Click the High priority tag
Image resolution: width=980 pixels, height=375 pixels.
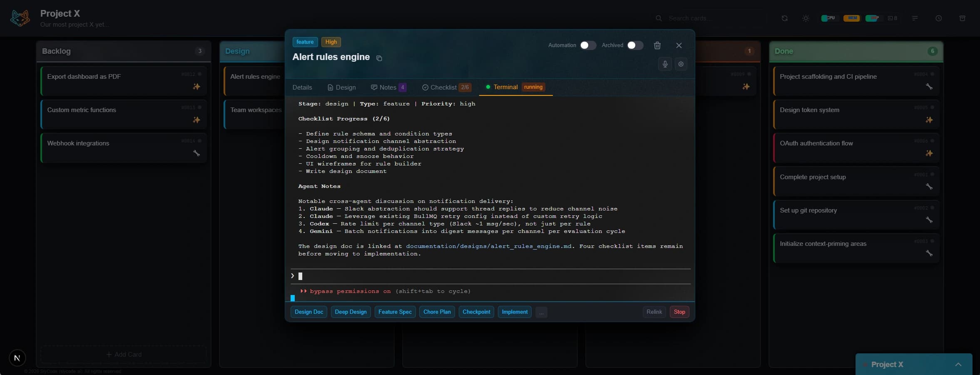[331, 42]
